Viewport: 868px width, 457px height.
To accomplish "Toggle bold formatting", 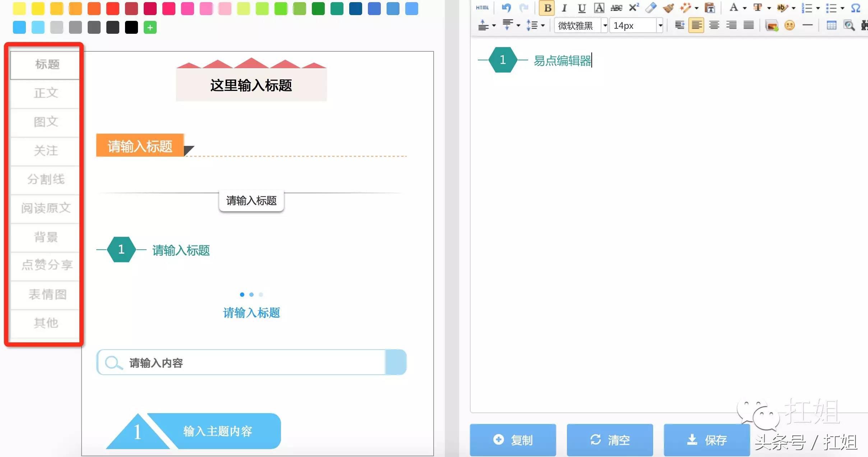I will 547,8.
